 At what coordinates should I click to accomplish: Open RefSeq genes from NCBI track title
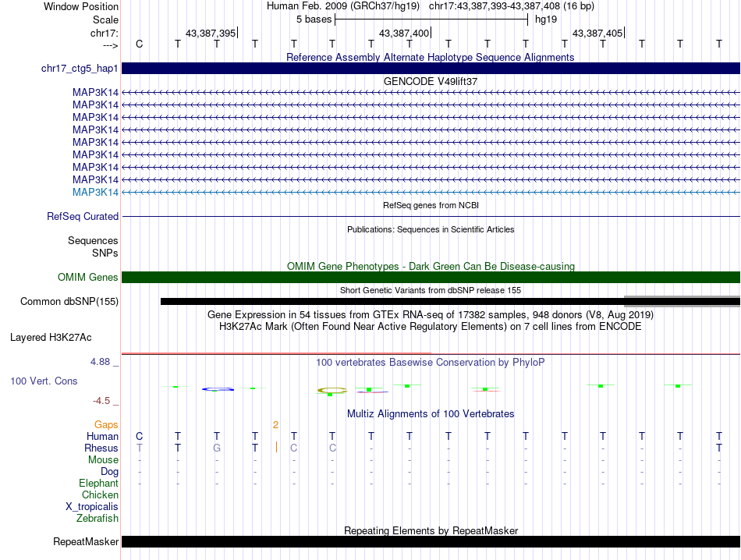[431, 205]
